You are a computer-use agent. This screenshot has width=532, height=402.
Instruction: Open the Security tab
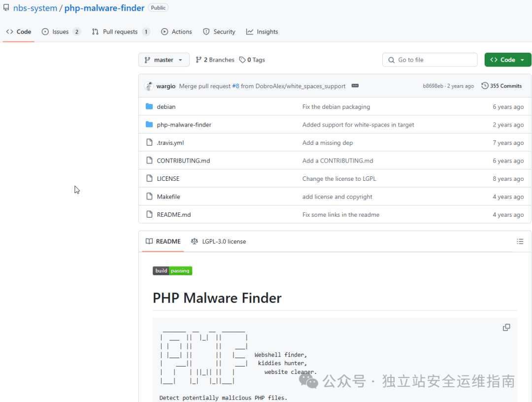point(219,32)
